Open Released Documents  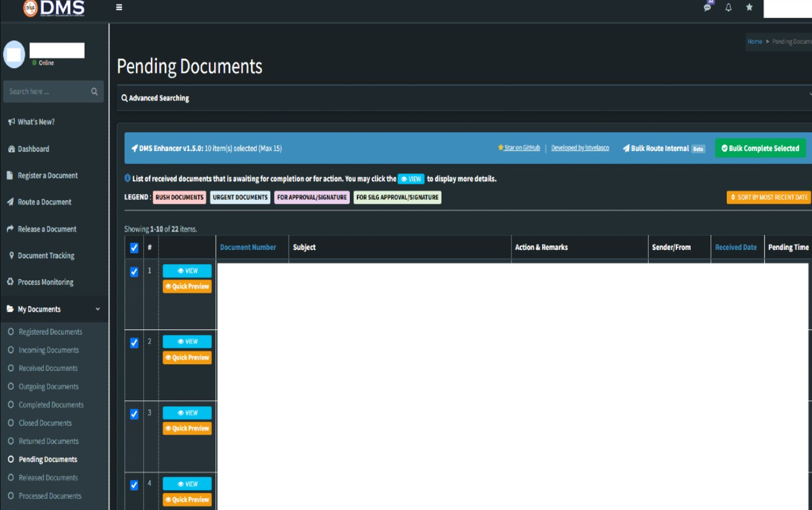point(48,478)
